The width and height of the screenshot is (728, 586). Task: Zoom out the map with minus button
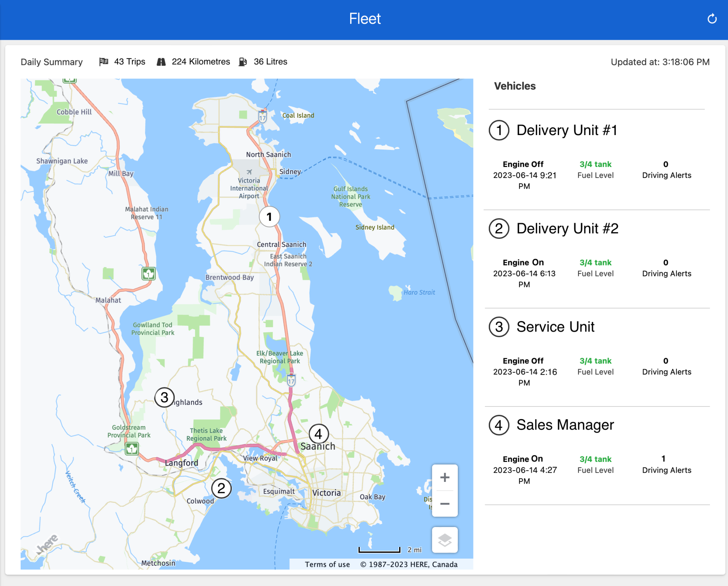tap(445, 504)
